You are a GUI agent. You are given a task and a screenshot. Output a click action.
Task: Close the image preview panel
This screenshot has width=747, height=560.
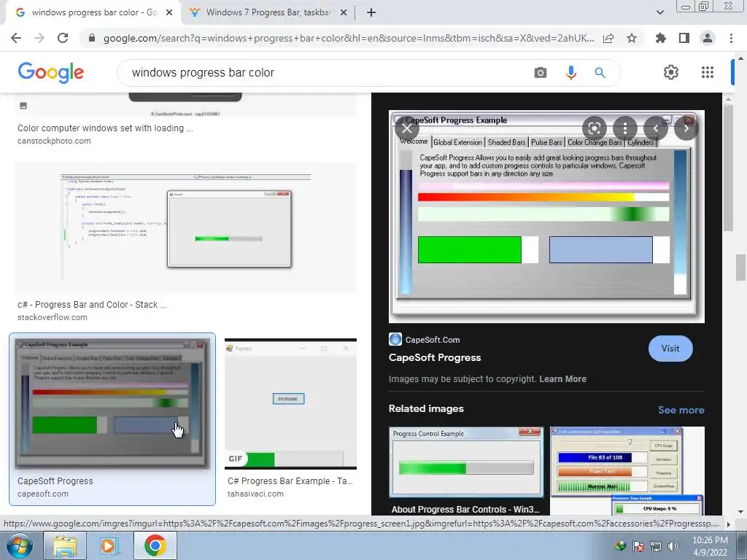[x=407, y=128]
